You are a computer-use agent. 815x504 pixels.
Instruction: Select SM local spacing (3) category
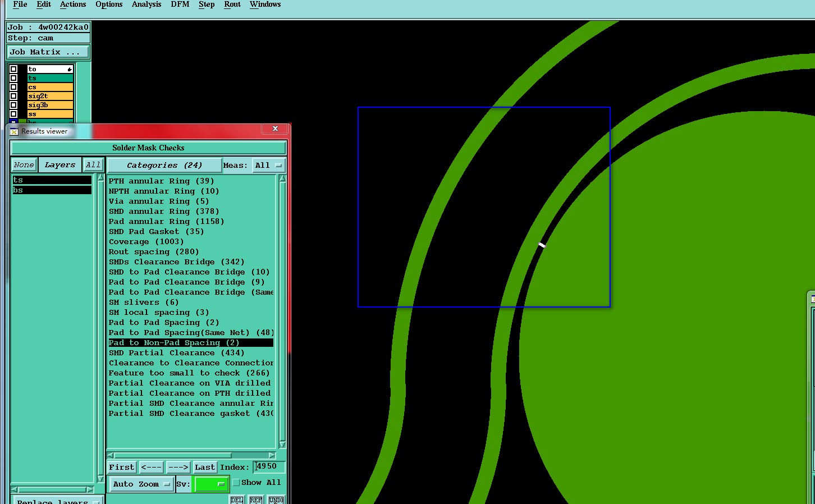159,313
